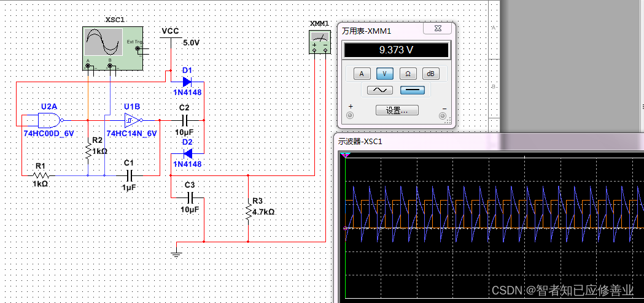Click the 1kΩ value of R1
644x303 pixels.
[x=41, y=185]
